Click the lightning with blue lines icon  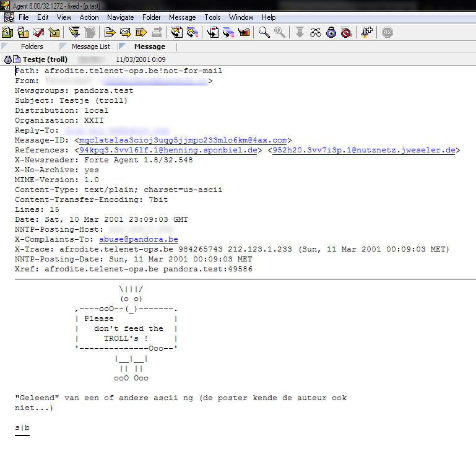(193, 32)
